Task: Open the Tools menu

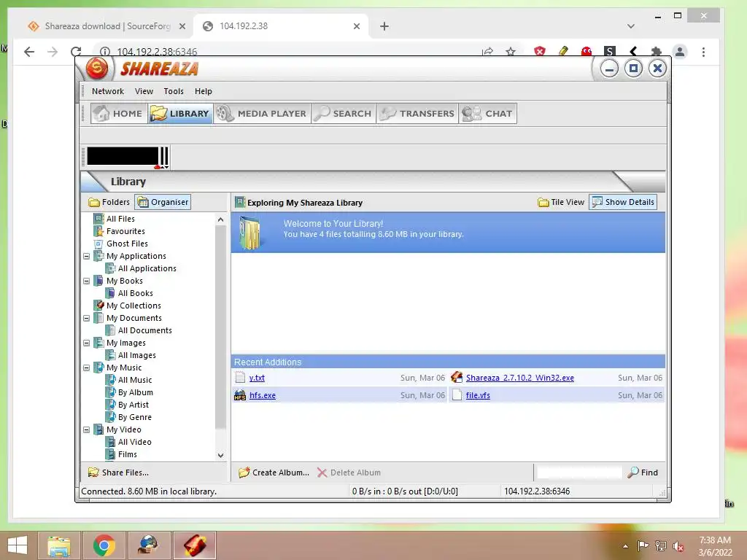Action: click(174, 91)
